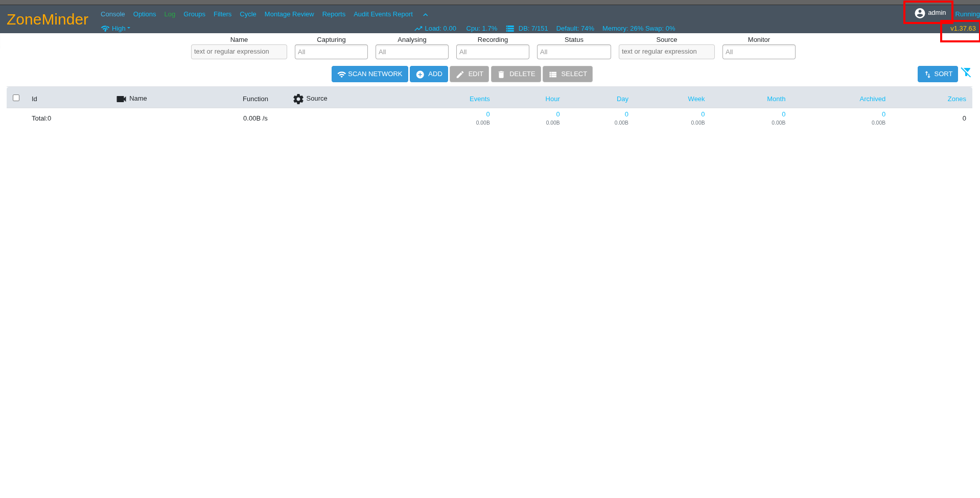Viewport: 980px width, 498px height.
Task: Click the Week total count 0
Action: [x=703, y=114]
